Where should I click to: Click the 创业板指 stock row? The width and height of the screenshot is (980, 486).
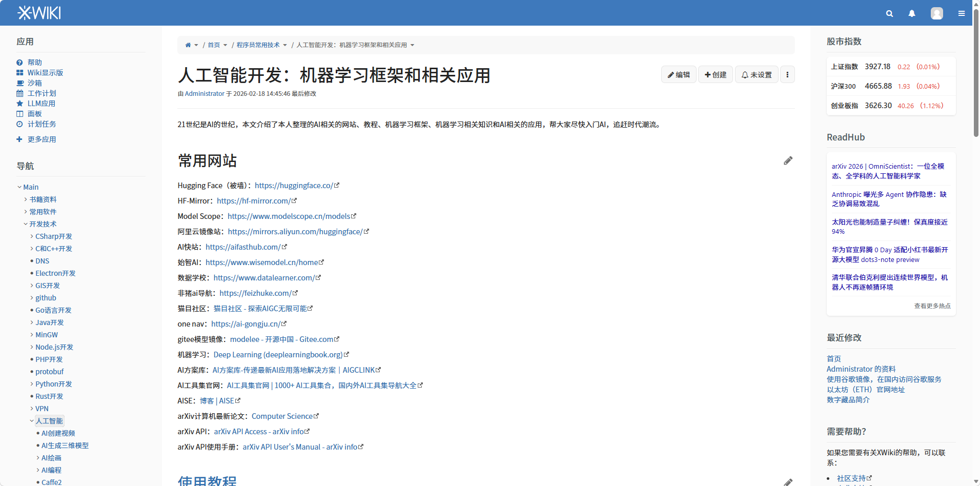[x=891, y=106]
